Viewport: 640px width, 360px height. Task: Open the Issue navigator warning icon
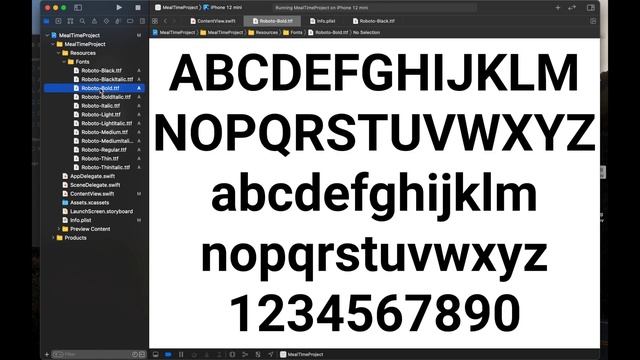tap(94, 21)
